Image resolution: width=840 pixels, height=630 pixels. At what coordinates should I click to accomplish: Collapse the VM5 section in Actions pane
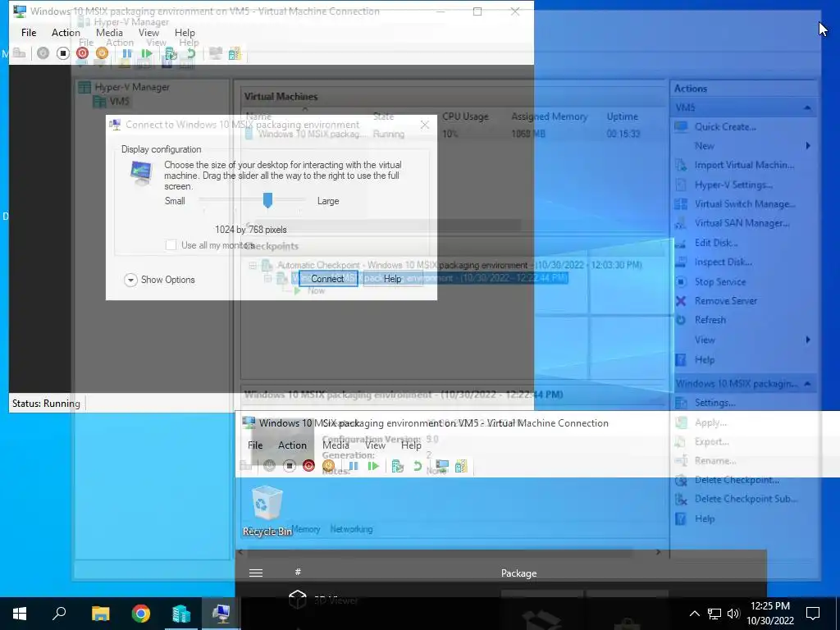pyautogui.click(x=807, y=107)
